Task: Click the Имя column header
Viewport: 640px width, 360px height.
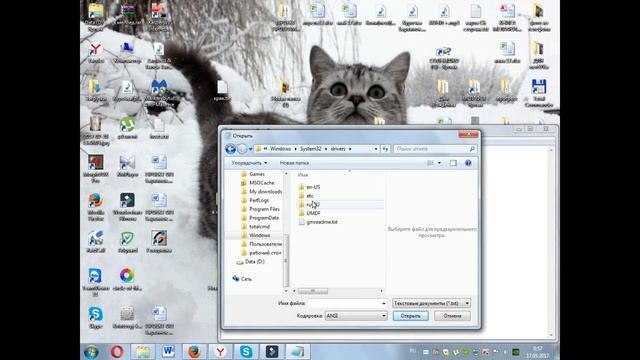Action: 302,175
